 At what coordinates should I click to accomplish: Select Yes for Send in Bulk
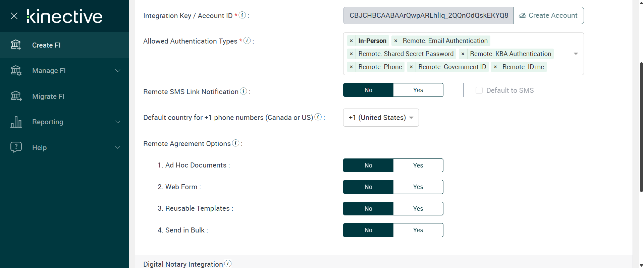[x=418, y=230]
